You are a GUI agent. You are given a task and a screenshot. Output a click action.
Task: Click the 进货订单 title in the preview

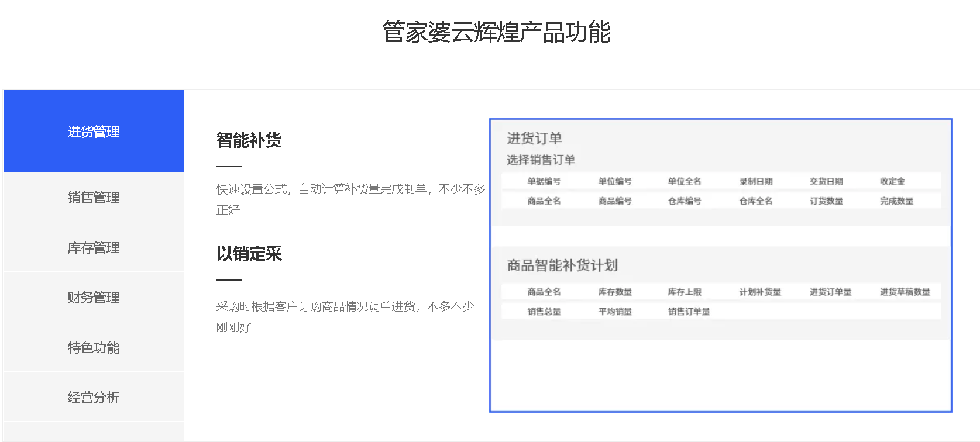pos(534,139)
